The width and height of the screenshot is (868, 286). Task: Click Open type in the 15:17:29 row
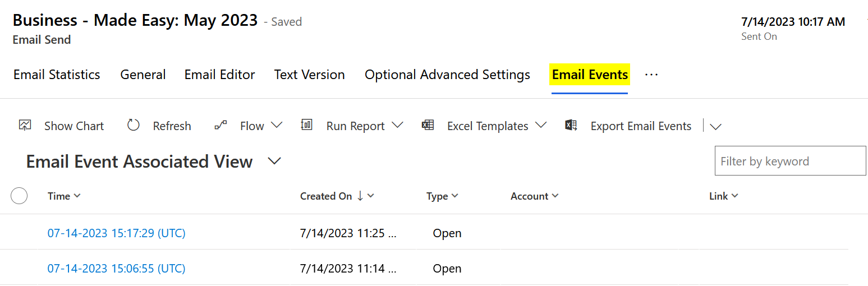coord(447,233)
